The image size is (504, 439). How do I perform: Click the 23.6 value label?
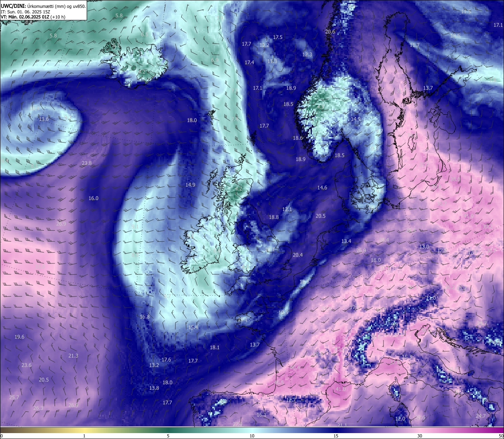click(x=26, y=365)
